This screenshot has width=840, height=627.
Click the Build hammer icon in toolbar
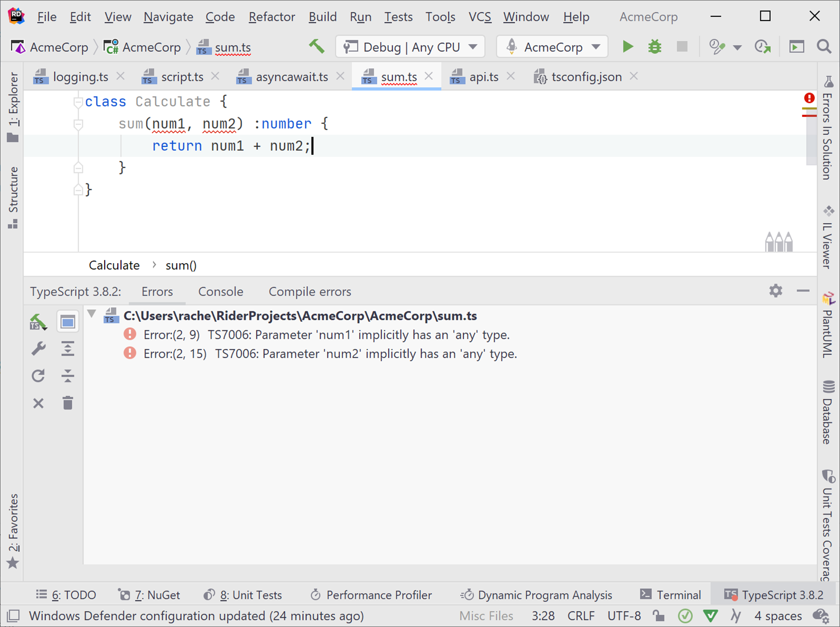point(316,47)
